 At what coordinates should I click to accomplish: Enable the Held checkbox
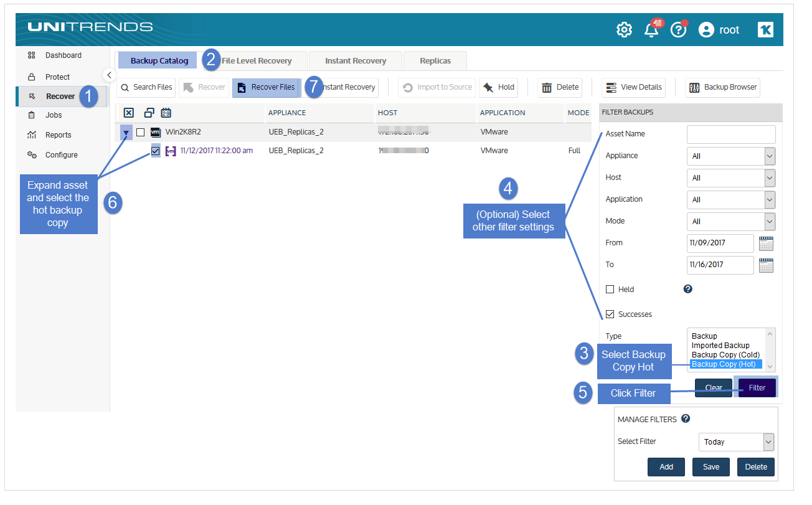tap(610, 290)
